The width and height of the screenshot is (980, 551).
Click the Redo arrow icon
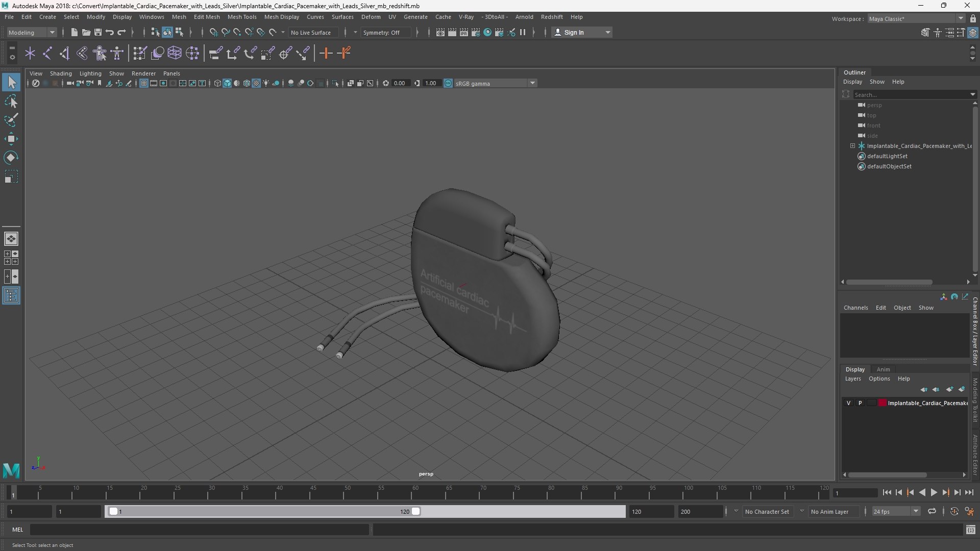coord(121,33)
